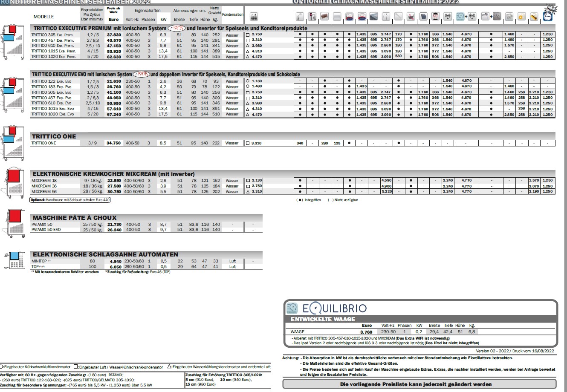This screenshot has width=567, height=392.
Task: Select the 'MIXCREAM 18' row label
Action: pos(44,181)
